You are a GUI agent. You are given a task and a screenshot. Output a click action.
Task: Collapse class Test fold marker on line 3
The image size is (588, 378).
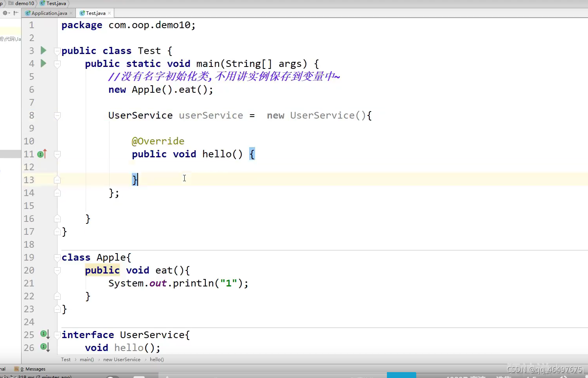57,51
